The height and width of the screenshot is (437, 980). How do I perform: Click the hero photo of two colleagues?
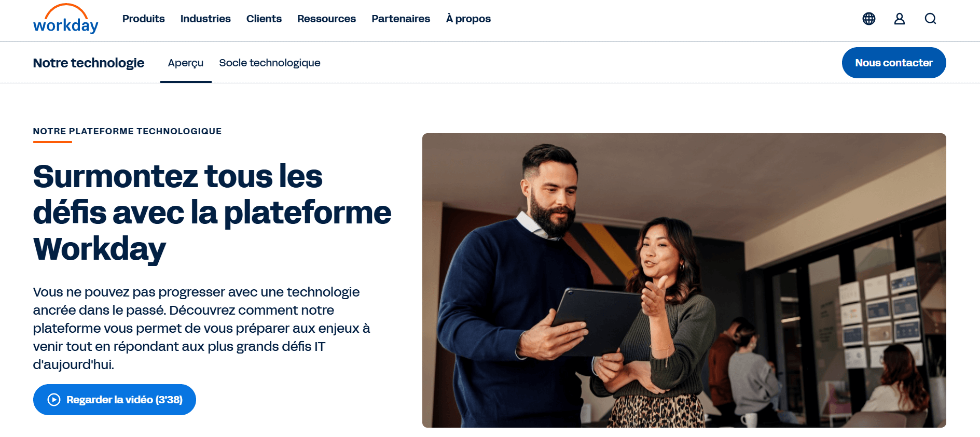coord(684,280)
